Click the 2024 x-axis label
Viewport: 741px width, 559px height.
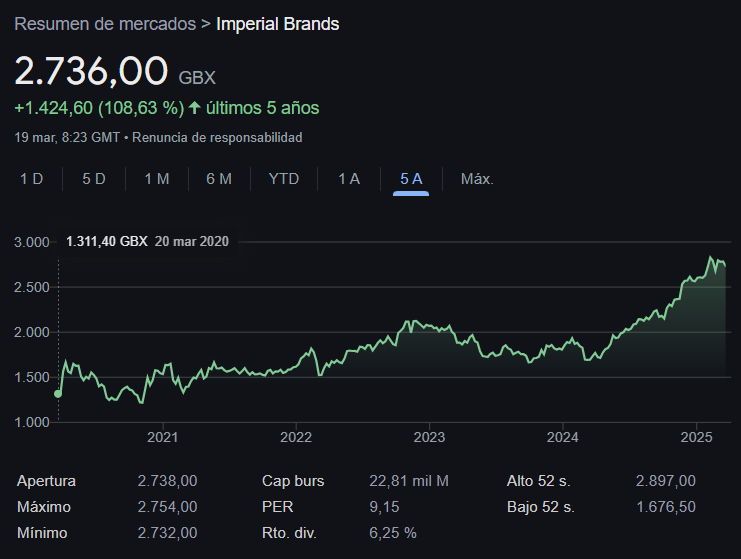[562, 437]
